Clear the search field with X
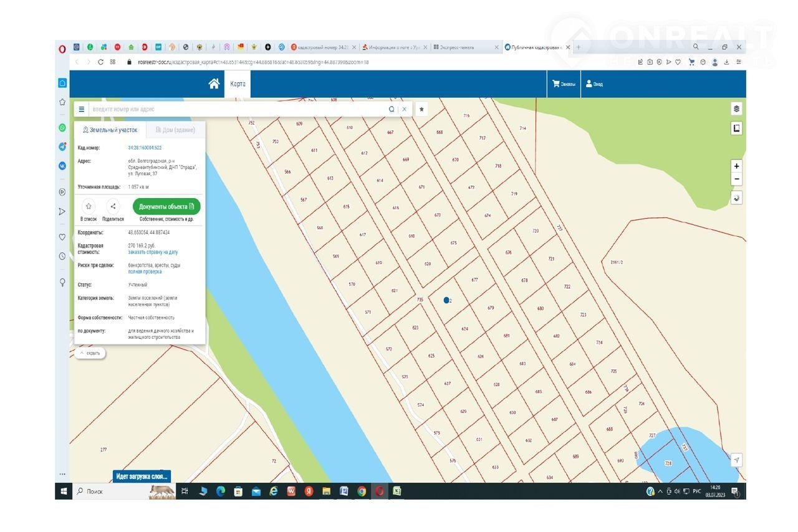The height and width of the screenshot is (532, 798). point(404,109)
